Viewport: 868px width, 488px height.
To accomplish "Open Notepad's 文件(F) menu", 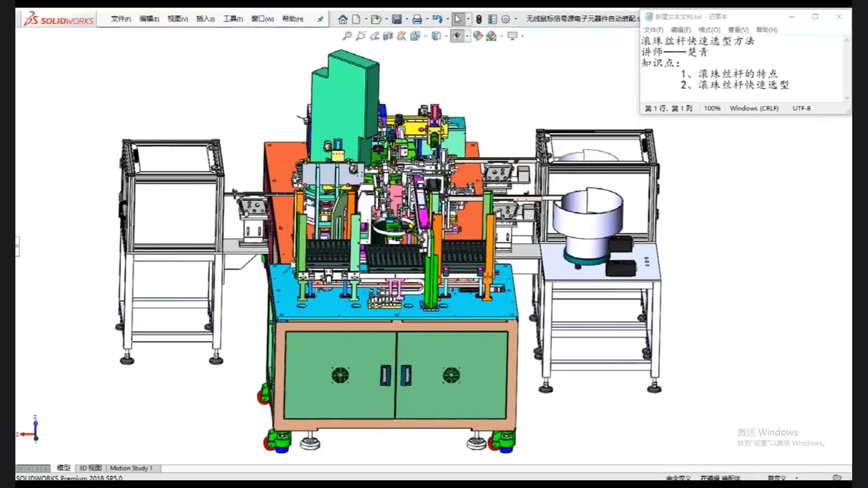I will coord(653,30).
